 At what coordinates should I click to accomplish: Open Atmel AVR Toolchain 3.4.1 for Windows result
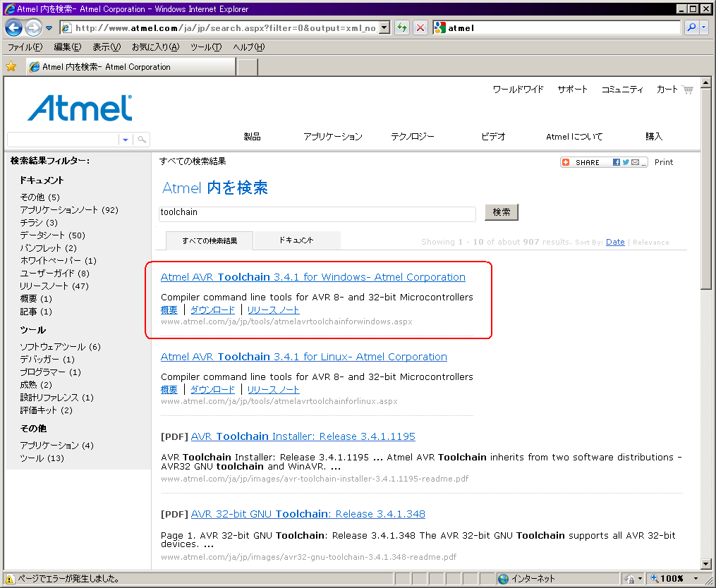point(313,277)
